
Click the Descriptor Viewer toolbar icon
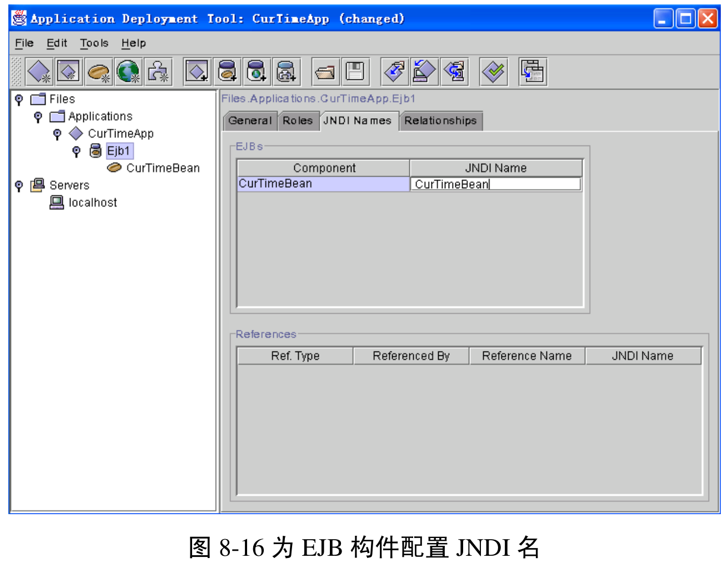[533, 72]
